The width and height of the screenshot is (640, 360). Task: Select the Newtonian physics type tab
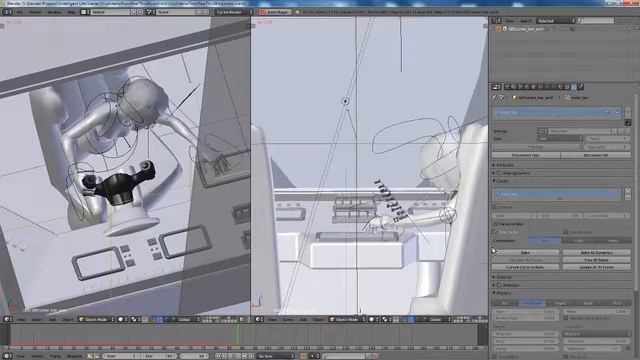[x=532, y=303]
